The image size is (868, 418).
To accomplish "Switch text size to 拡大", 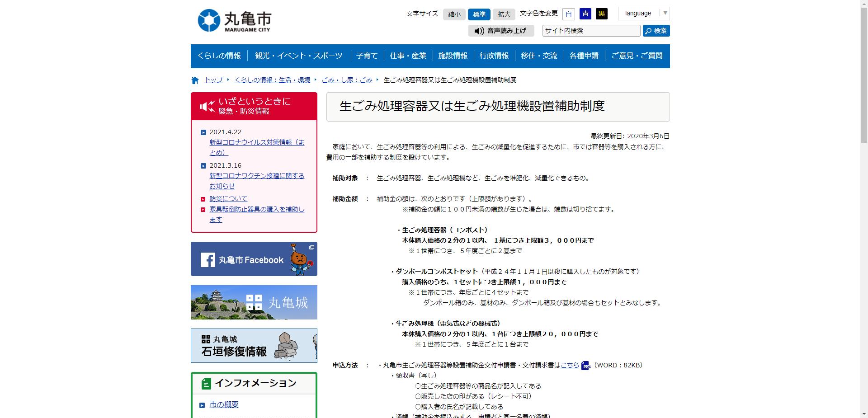I will coord(504,14).
